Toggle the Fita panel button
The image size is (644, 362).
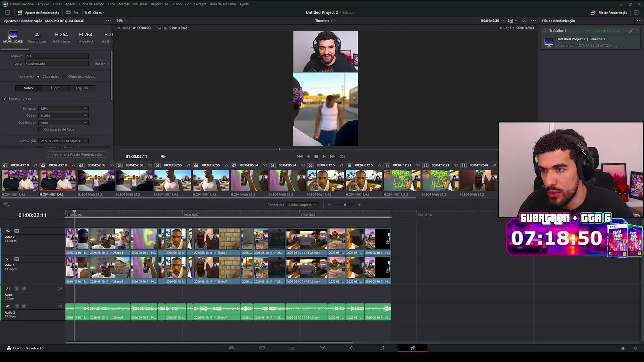click(x=73, y=13)
